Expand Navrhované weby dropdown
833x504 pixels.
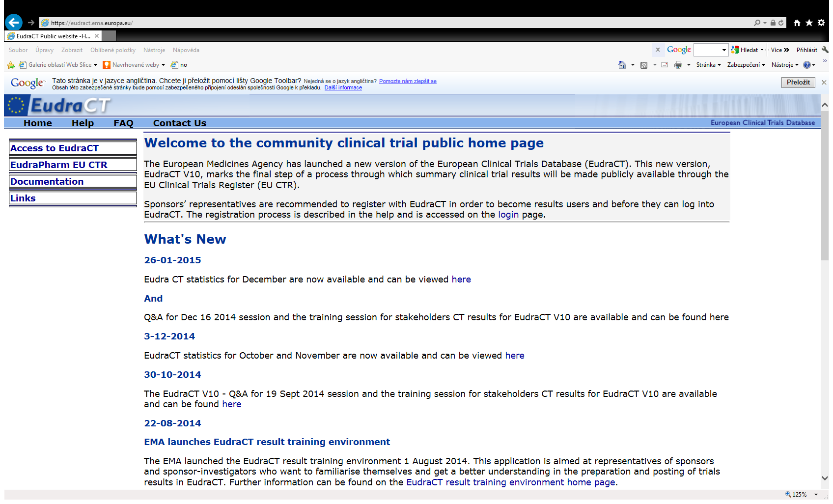click(x=163, y=65)
